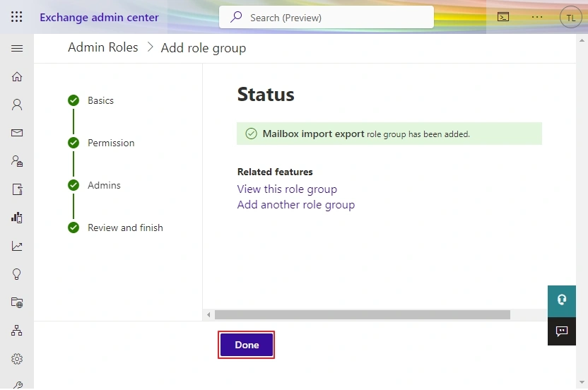588x390 pixels.
Task: Click the horizontal scrollbar thumb
Action: (x=363, y=314)
